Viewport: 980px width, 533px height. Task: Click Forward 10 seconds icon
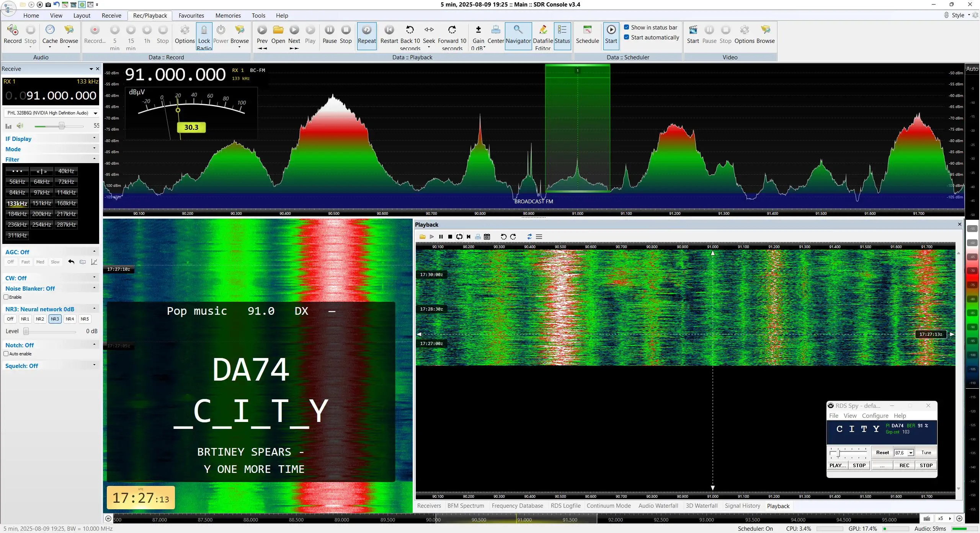coord(452,30)
